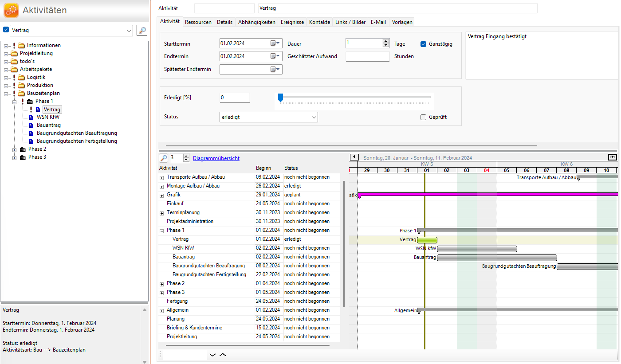Expand Allgemein row in activity list
This screenshot has width=621, height=364.
[x=161, y=310]
